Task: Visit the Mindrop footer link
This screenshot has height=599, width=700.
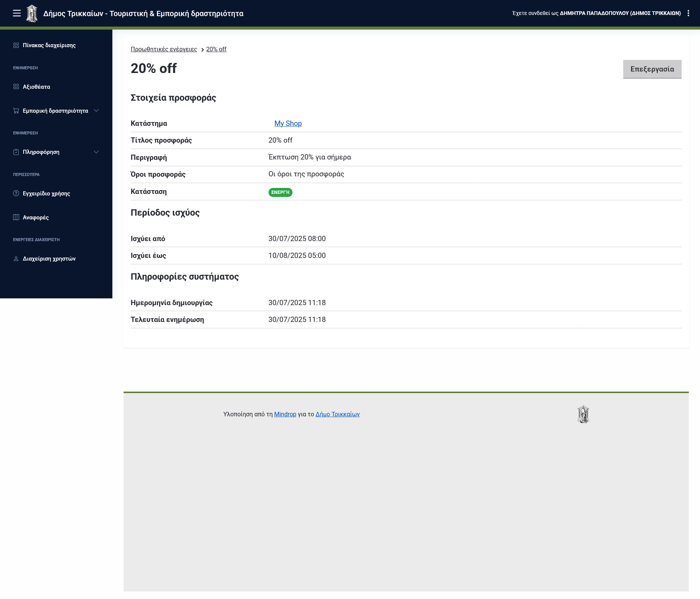Action: pyautogui.click(x=285, y=414)
